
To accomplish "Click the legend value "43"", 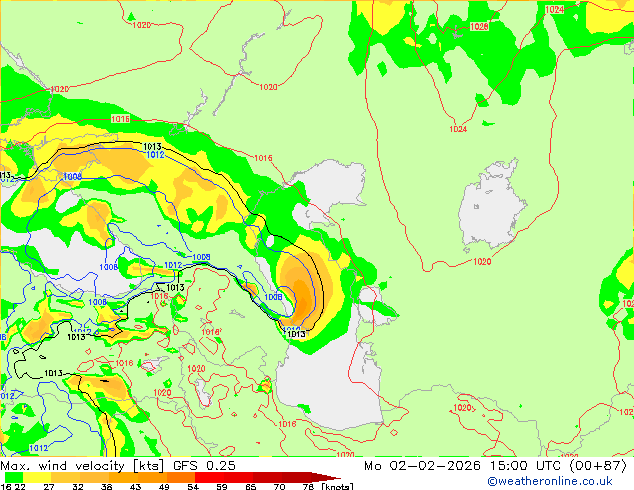I will [x=135, y=486].
